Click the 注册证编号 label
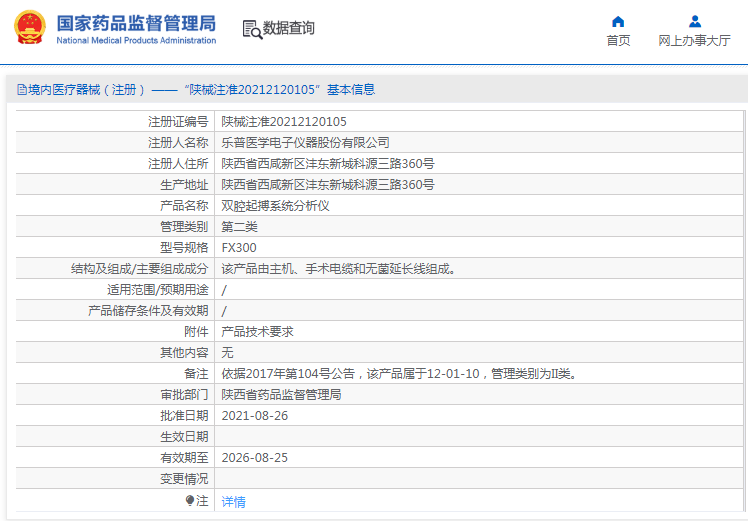Image resolution: width=748 pixels, height=521 pixels. 178,122
